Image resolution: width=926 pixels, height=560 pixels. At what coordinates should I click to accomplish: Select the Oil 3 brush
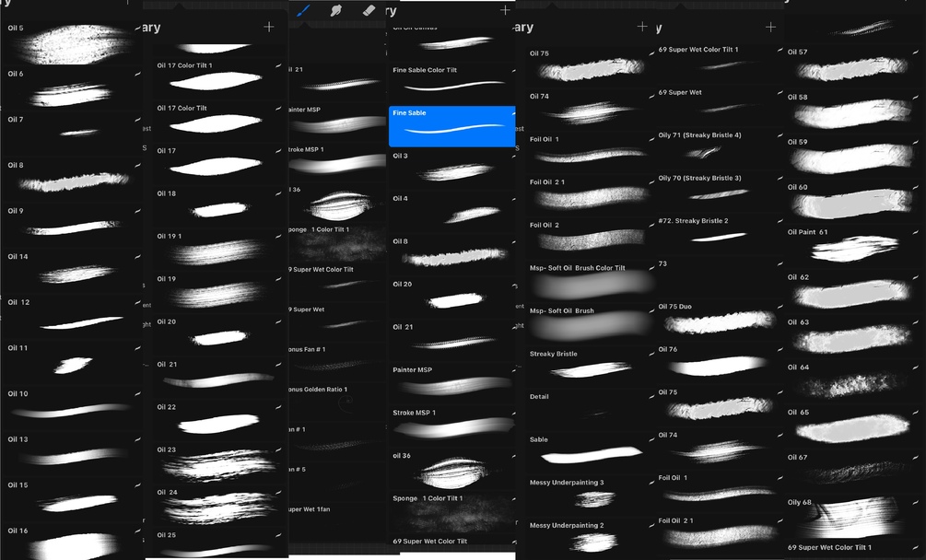coord(451,169)
